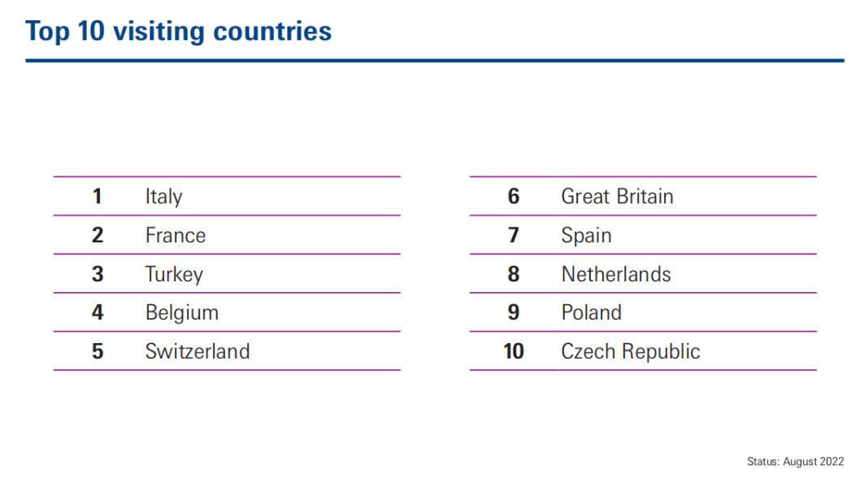Select the France country name
This screenshot has height=479, width=868.
pos(176,235)
